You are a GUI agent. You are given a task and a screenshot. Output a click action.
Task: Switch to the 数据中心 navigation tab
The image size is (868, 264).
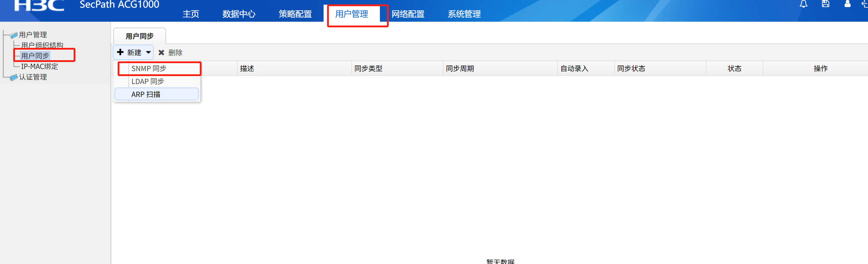[238, 14]
